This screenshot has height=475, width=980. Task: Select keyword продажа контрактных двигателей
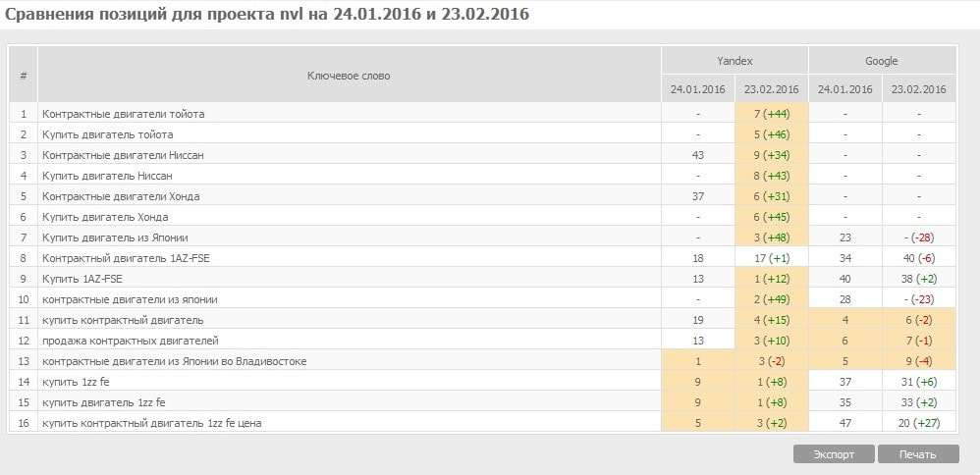130,341
